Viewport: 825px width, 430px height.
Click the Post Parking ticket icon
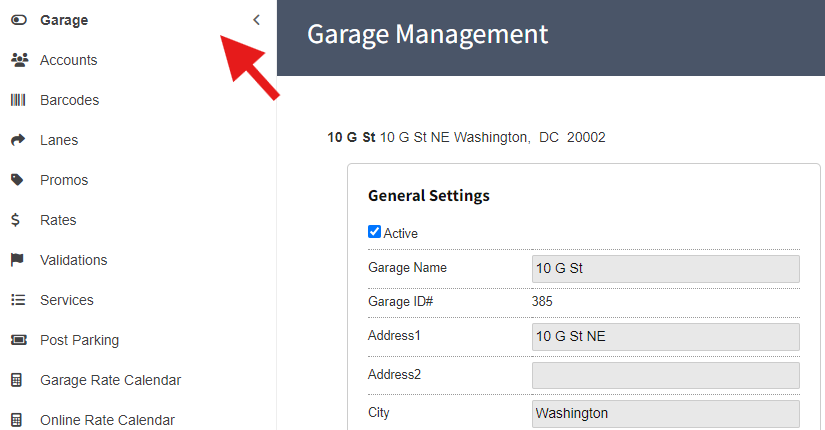click(19, 340)
